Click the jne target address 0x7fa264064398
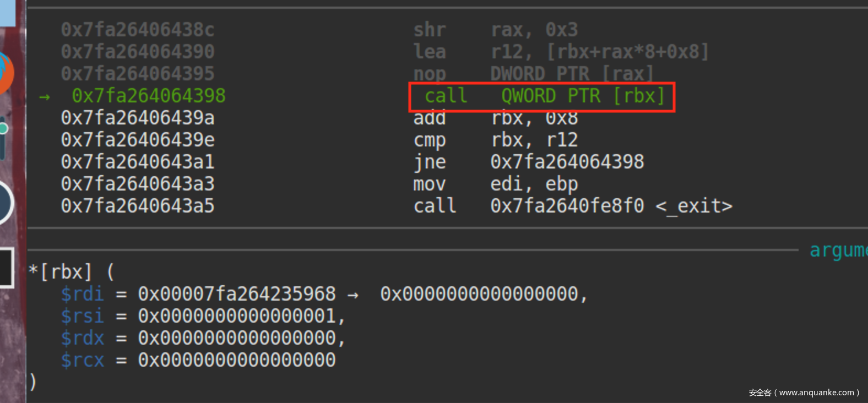 point(567,162)
